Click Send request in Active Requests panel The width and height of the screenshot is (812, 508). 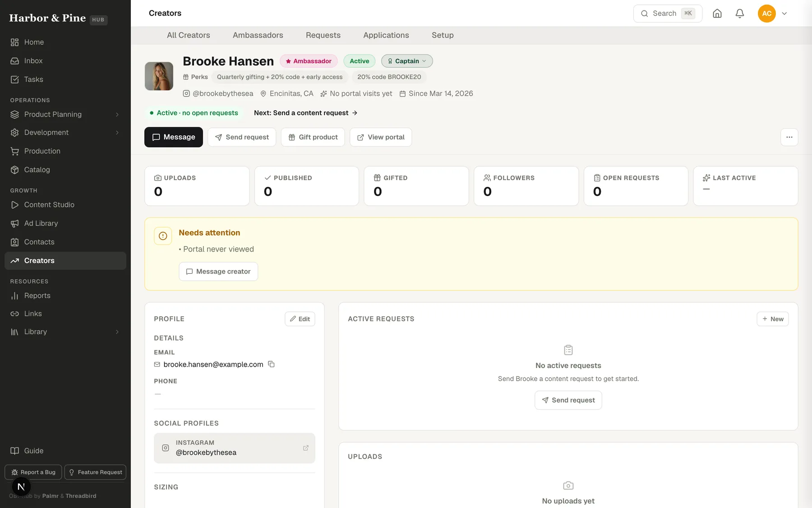point(568,400)
